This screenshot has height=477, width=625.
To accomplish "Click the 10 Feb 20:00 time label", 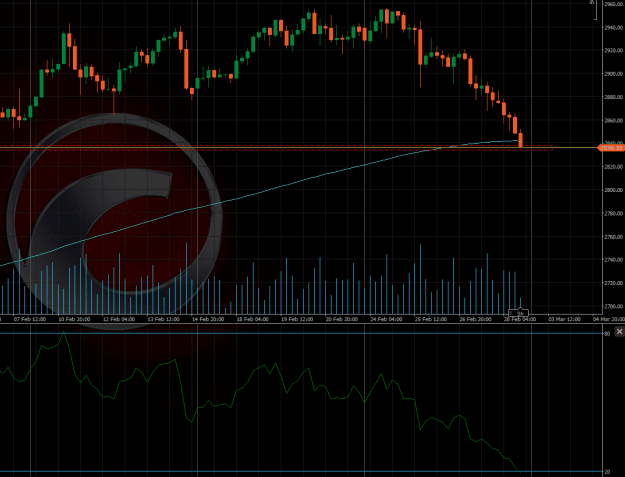I will pos(74,319).
